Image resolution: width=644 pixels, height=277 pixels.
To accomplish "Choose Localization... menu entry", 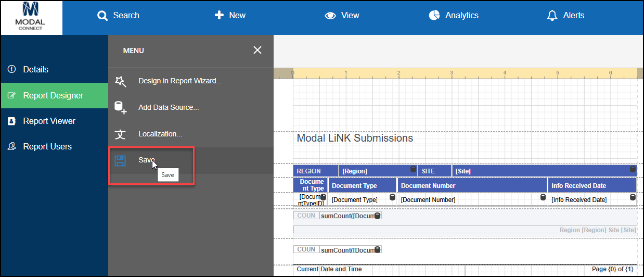I will coord(190,134).
